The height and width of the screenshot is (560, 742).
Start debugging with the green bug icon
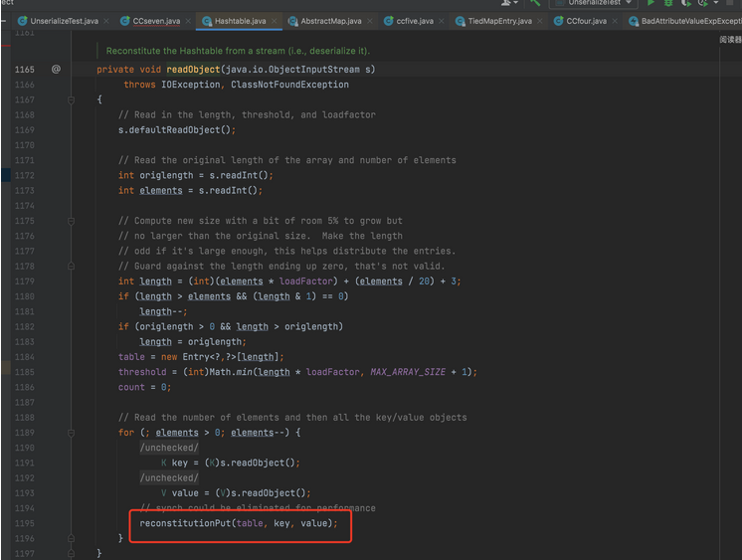668,2
